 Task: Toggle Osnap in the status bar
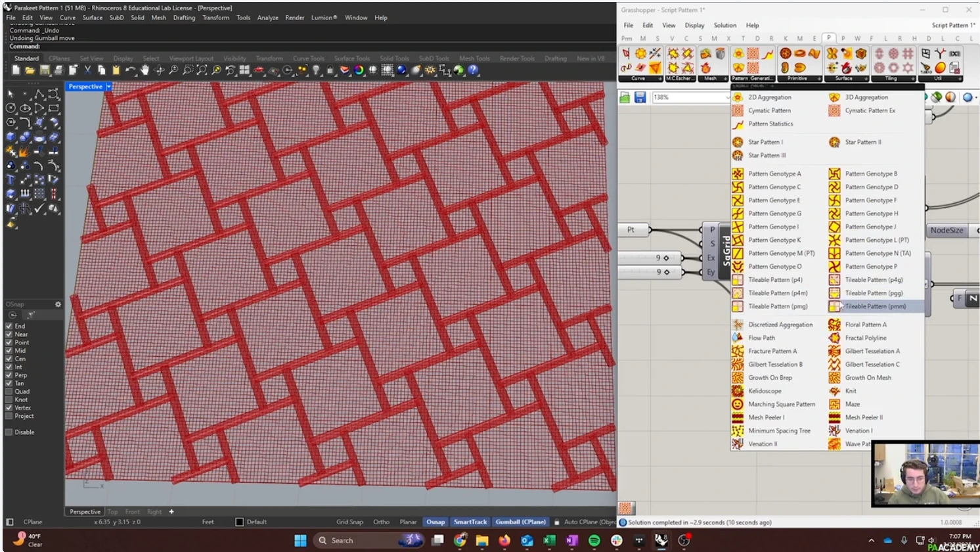[435, 522]
